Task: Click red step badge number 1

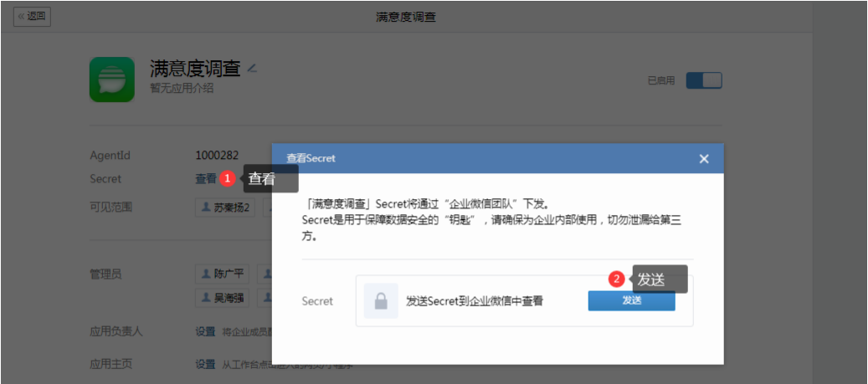Action: coord(227,178)
